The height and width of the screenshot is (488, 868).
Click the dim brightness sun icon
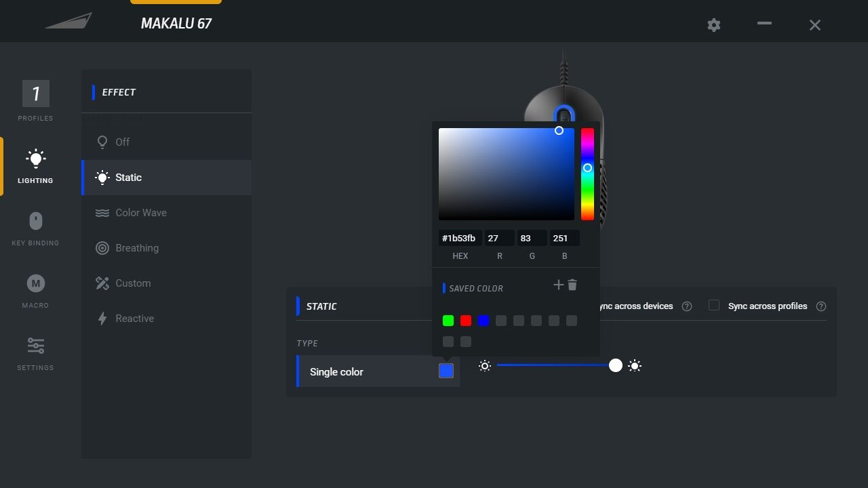click(484, 366)
